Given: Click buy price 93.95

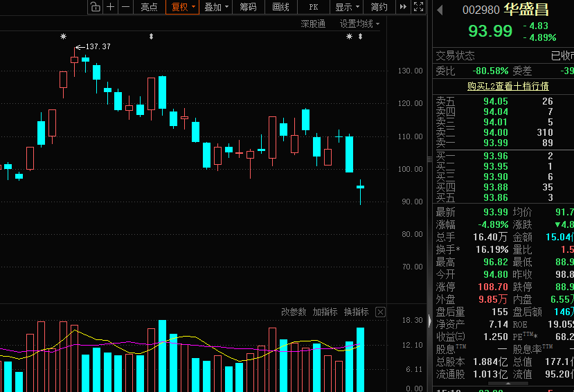Looking at the screenshot, I should [x=495, y=166].
